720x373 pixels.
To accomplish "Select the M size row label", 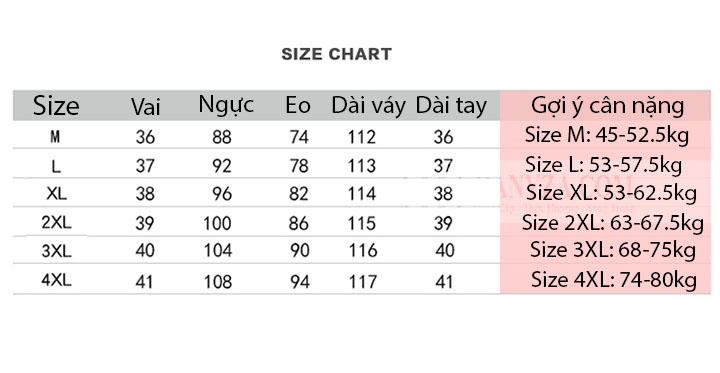I will point(55,136).
